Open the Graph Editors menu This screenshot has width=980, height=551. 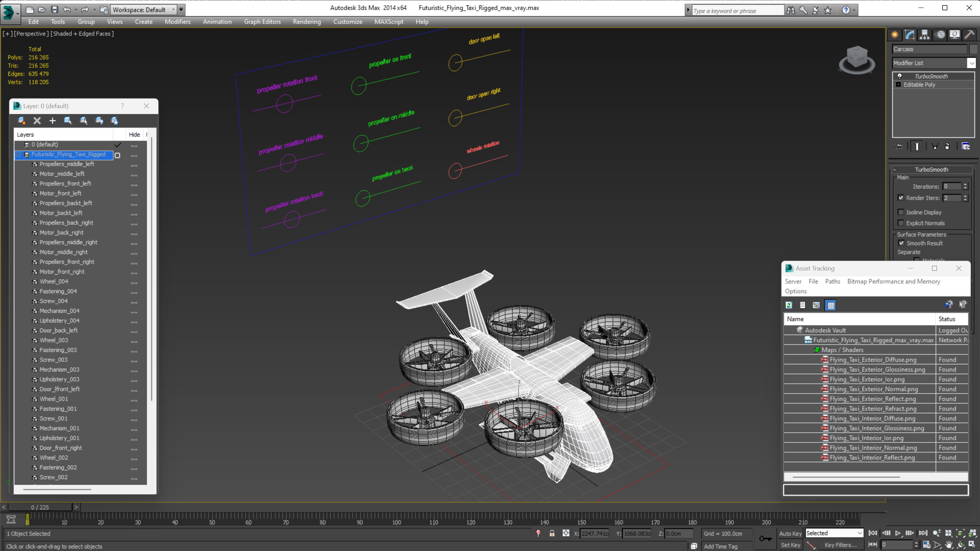(x=262, y=22)
